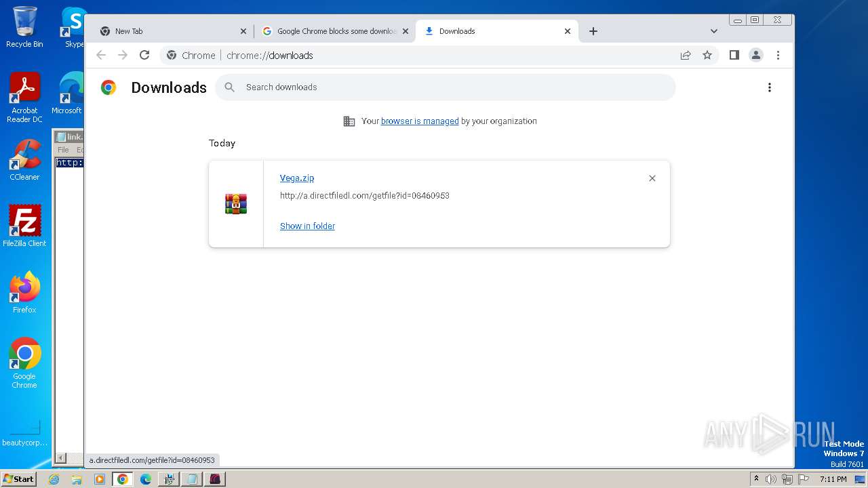The image size is (868, 488).
Task: Select the Google Chrome desktop shortcut
Action: point(24,363)
